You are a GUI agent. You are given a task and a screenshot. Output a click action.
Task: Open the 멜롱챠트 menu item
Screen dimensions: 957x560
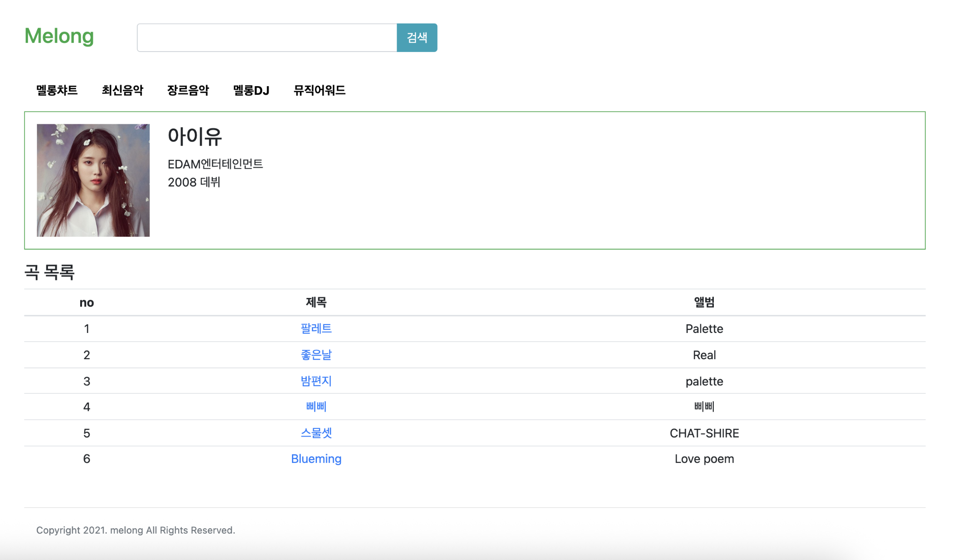click(56, 90)
